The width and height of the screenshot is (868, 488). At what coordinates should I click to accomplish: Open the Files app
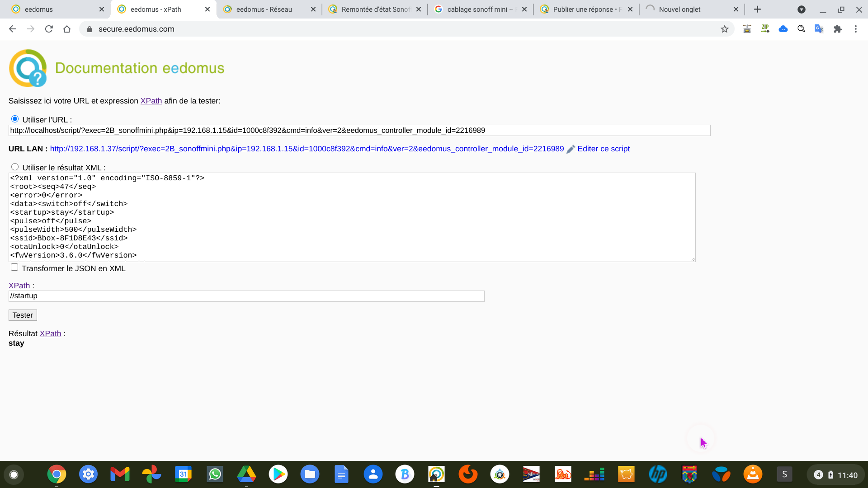(x=310, y=474)
